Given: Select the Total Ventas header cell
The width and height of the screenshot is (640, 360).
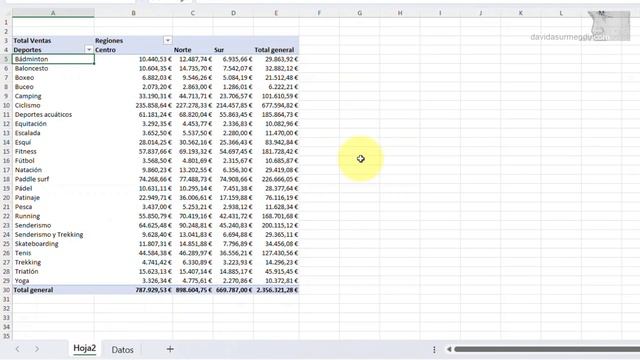Looking at the screenshot, I should click(x=53, y=40).
